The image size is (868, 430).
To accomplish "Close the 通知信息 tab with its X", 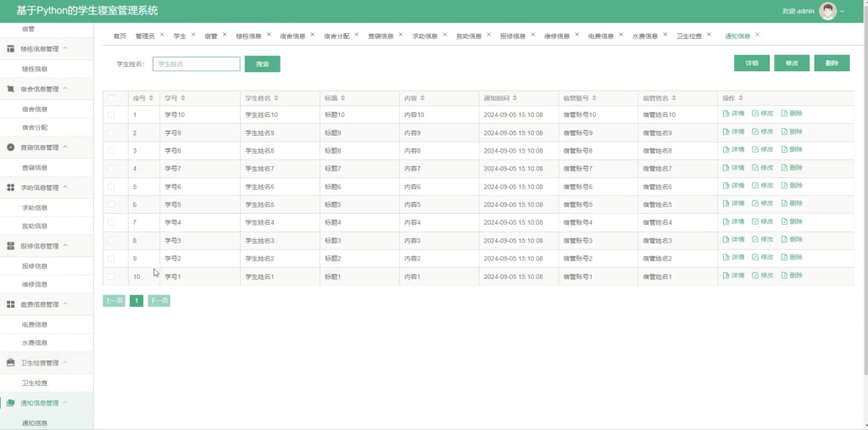I will pyautogui.click(x=757, y=35).
